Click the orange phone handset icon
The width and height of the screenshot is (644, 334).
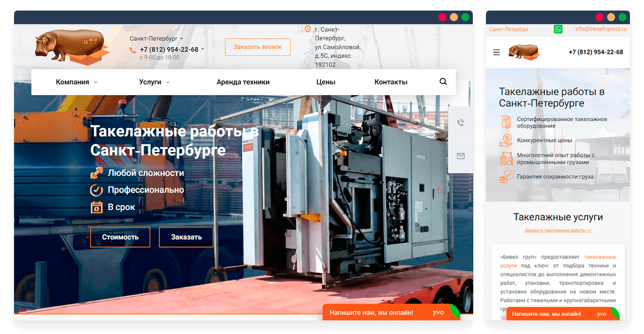click(x=133, y=50)
